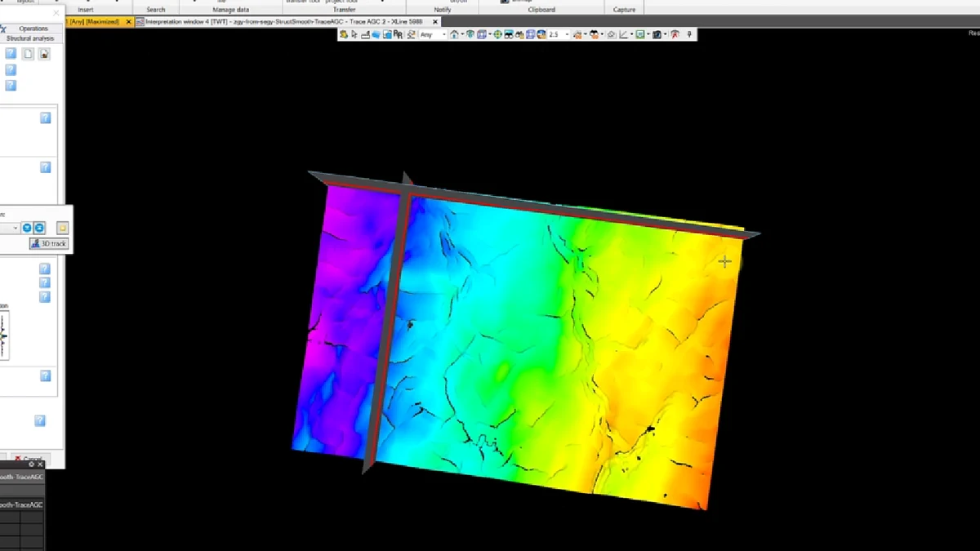Click the document with brown mark icon
Image resolution: width=980 pixels, height=551 pixels.
coord(44,54)
